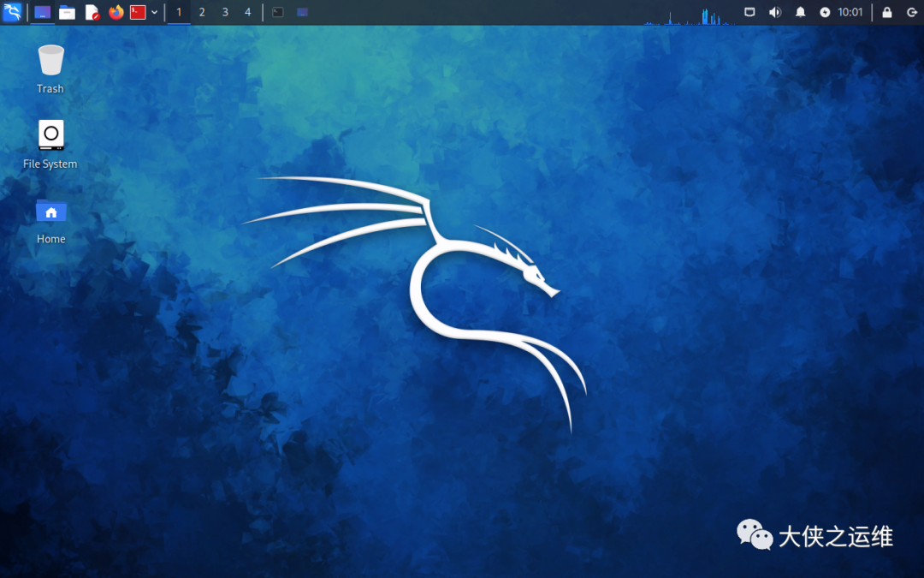Open the CPU graph monitor
Viewport: 924px width, 578px height.
(x=690, y=15)
